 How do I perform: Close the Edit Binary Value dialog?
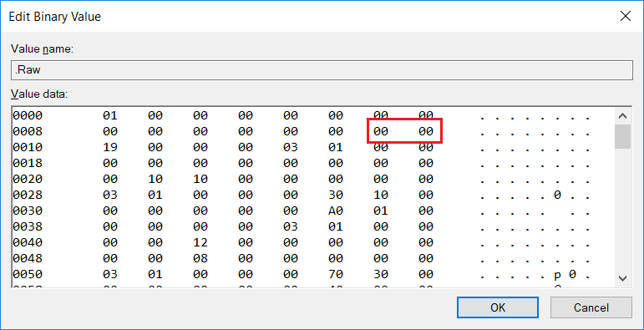tap(625, 17)
